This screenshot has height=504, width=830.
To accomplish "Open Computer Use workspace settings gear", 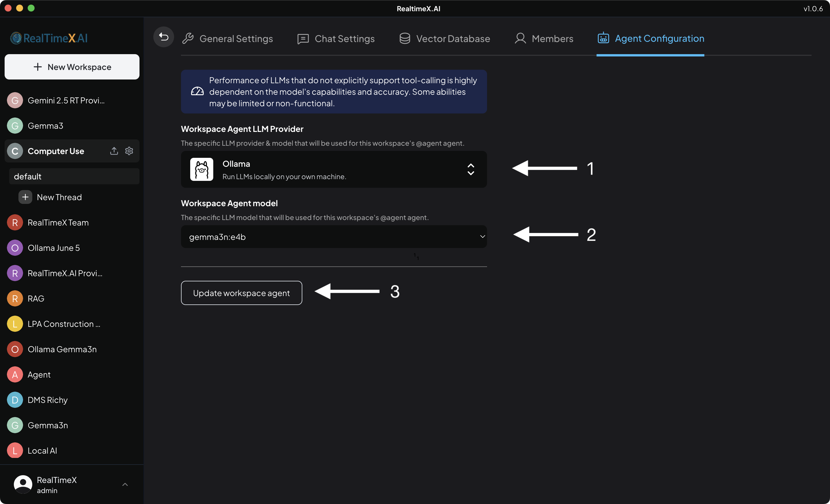I will (x=129, y=151).
